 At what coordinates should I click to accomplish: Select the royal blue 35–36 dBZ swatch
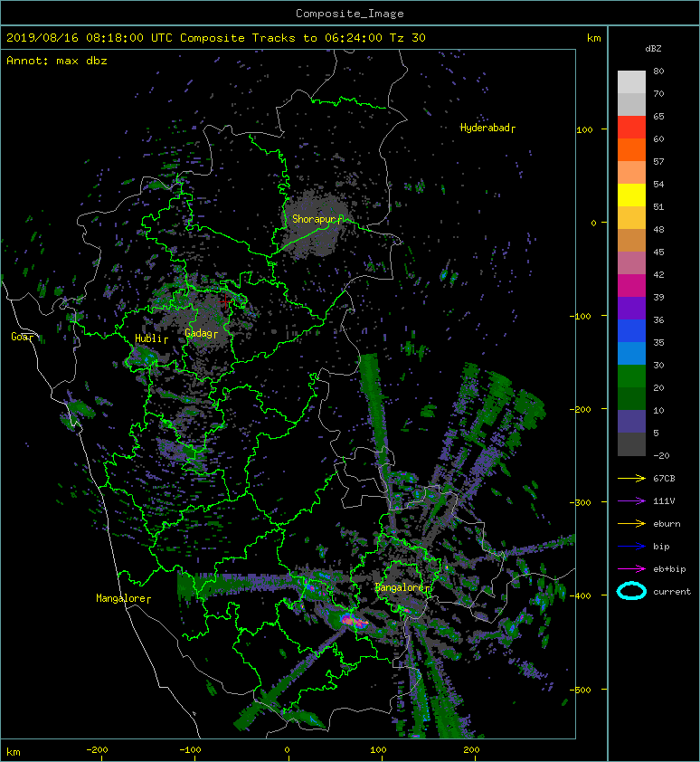(x=631, y=331)
